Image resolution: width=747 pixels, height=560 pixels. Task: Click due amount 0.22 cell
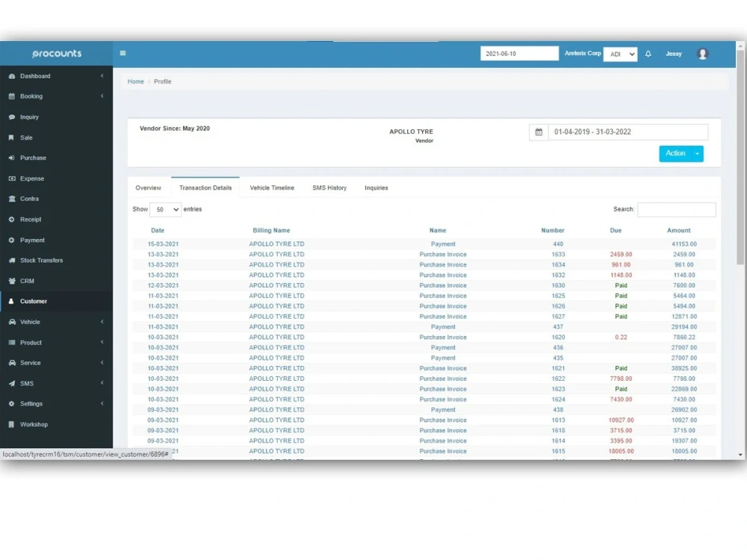pyautogui.click(x=621, y=337)
